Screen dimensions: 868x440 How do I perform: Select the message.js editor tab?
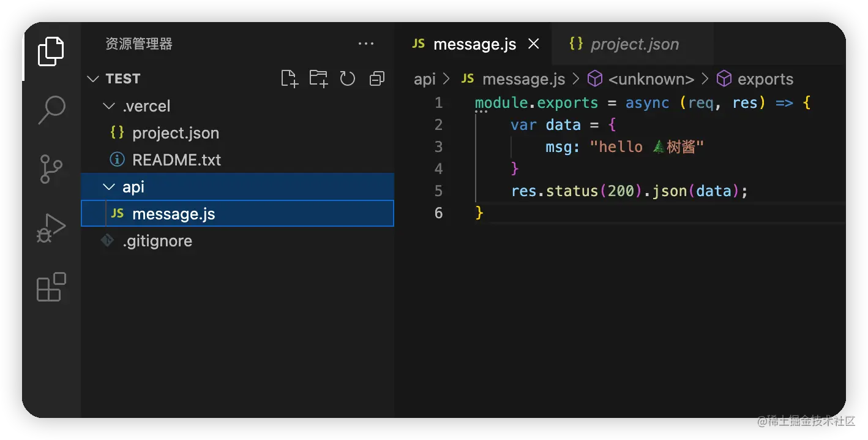click(x=474, y=44)
